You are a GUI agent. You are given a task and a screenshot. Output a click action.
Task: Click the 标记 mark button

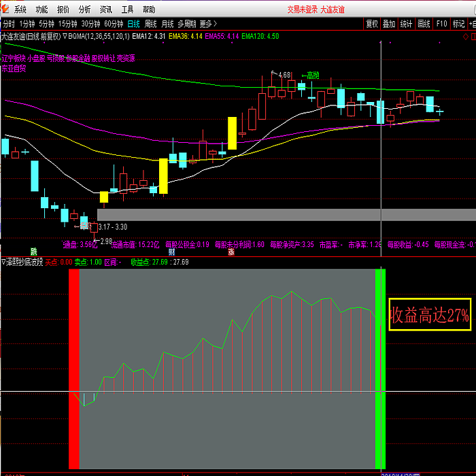(x=459, y=24)
